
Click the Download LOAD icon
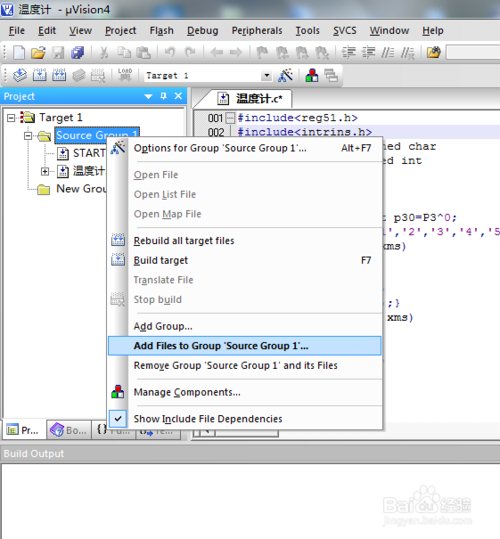(124, 74)
